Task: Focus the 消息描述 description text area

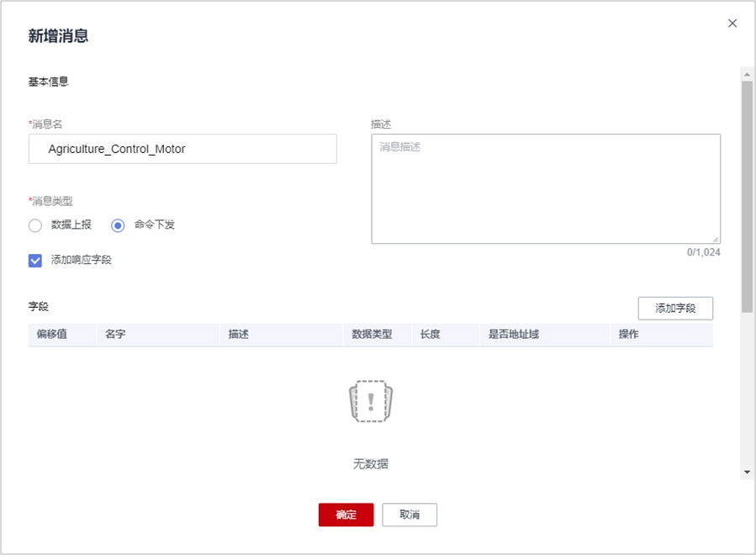Action: click(x=545, y=188)
